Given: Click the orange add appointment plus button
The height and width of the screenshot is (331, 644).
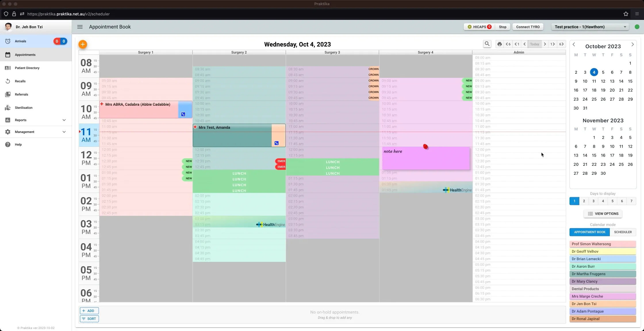Looking at the screenshot, I should point(83,44).
